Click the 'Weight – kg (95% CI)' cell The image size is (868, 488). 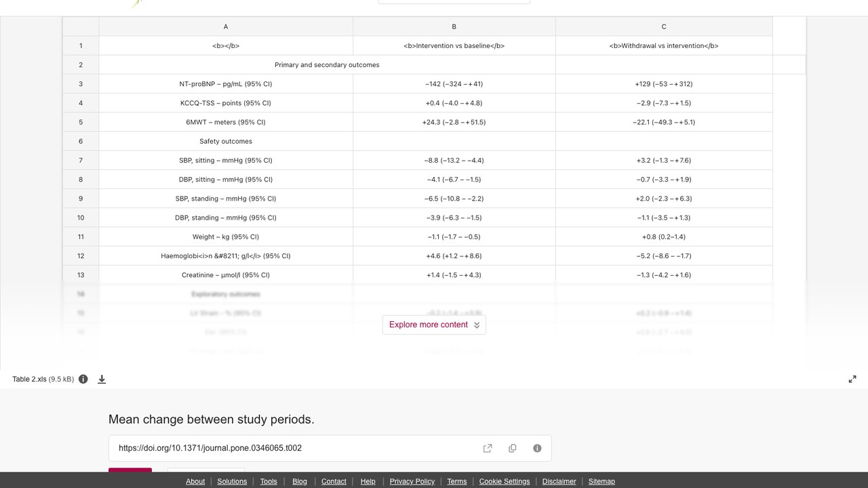(226, 237)
